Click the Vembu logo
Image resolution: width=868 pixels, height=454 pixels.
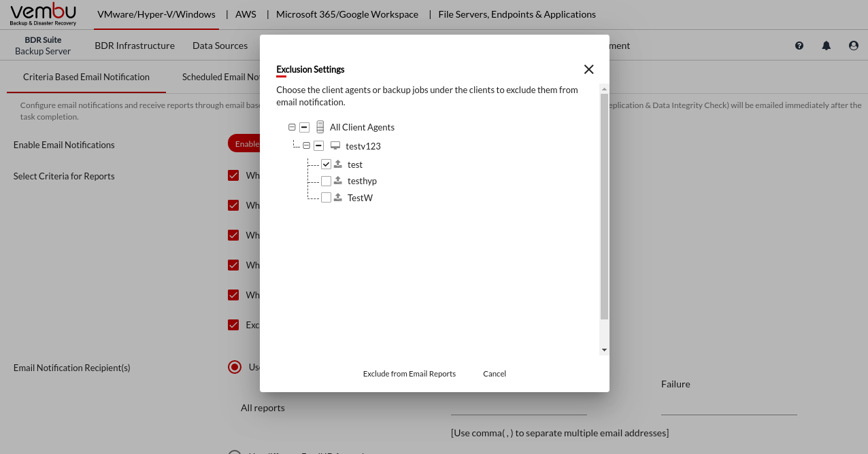(x=44, y=14)
